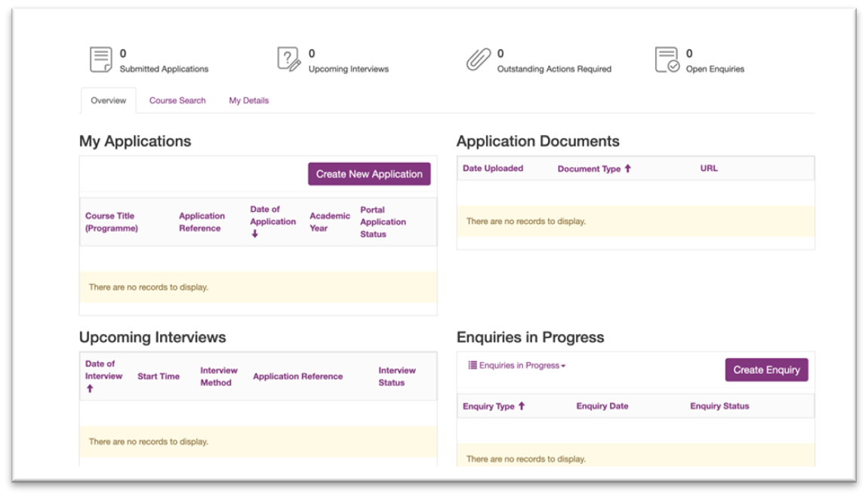
Task: Click the Outstanding Actions Required label
Action: [554, 69]
